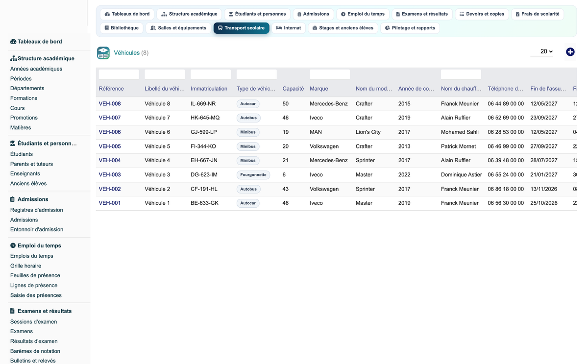
Task: Click the sidebar Tableaux de bord gauge icon
Action: click(x=13, y=42)
